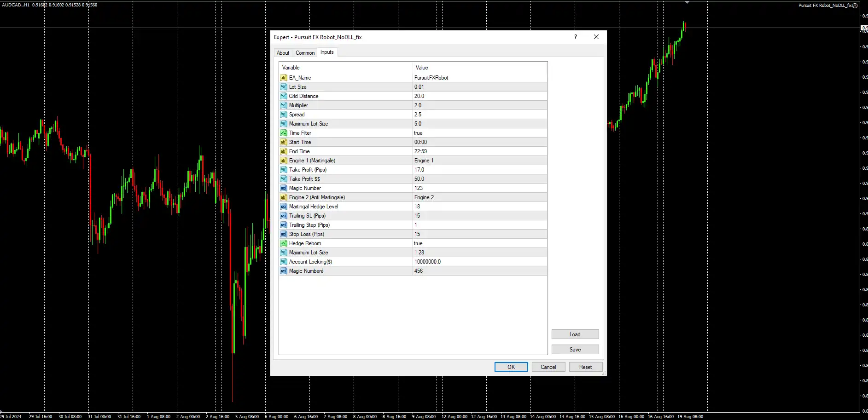Click the icon beside Martingal Hedge Level
The height and width of the screenshot is (420, 868).
[x=284, y=207]
